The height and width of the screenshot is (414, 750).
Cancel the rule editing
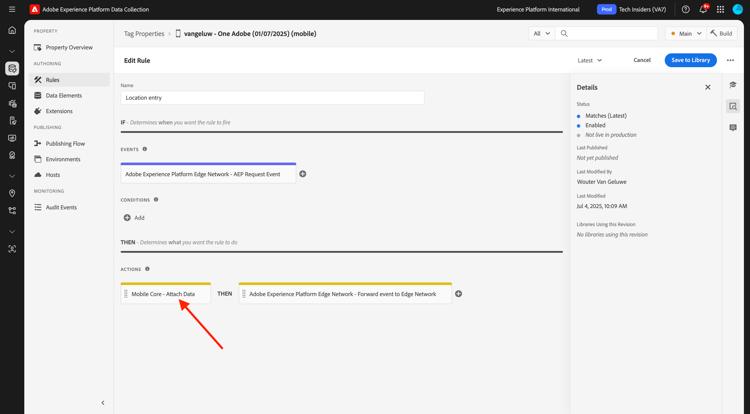click(642, 60)
